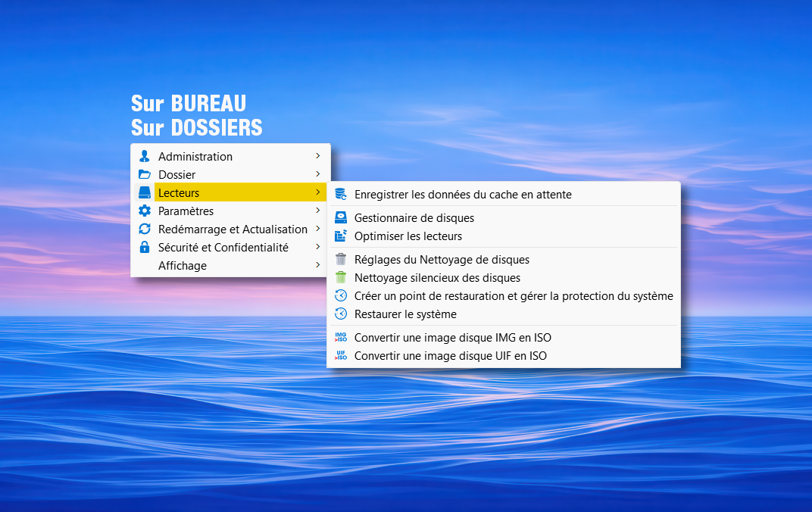Open Réglages du Nettoyage de disques
The image size is (812, 512).
[x=442, y=260]
